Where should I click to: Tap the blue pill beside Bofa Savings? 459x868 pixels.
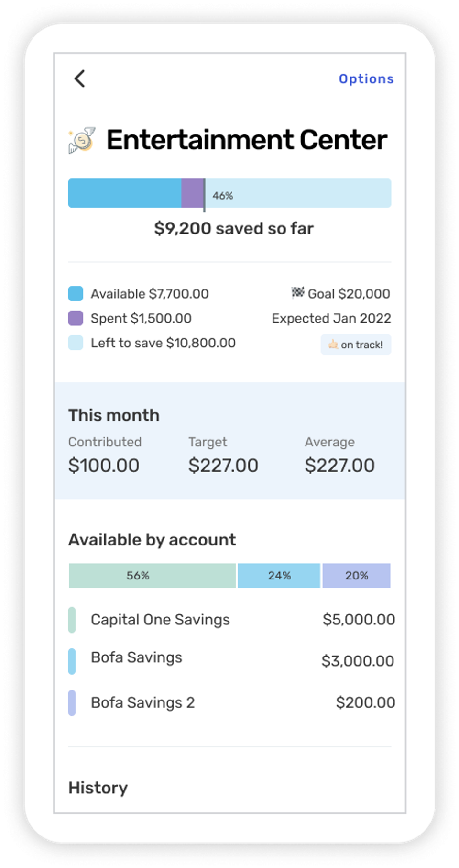[x=72, y=660]
